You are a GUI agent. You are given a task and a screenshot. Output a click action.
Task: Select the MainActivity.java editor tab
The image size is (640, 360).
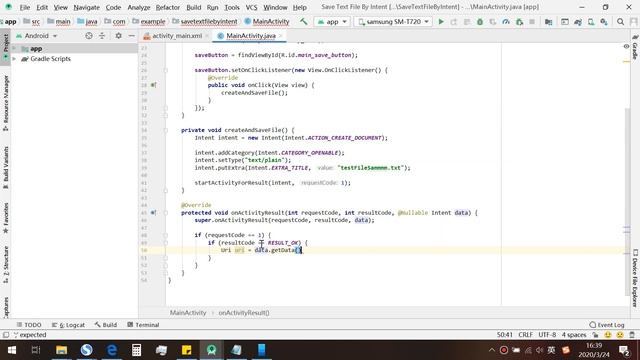251,36
